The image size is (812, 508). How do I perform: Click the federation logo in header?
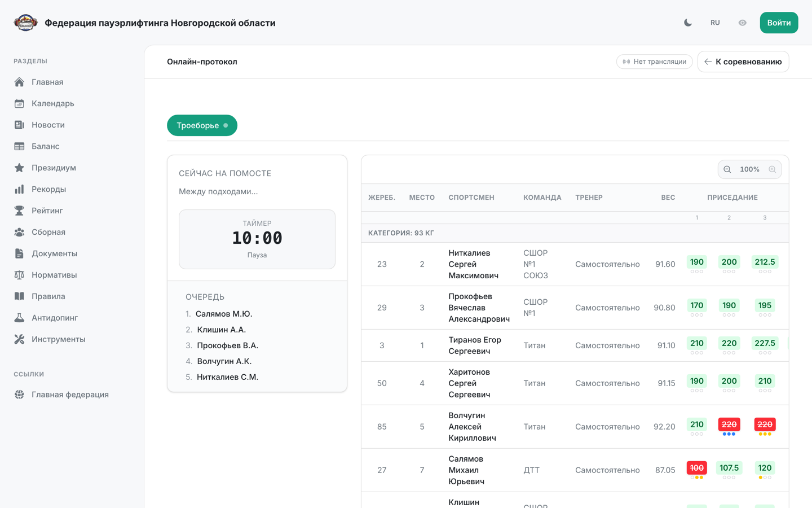pyautogui.click(x=25, y=23)
